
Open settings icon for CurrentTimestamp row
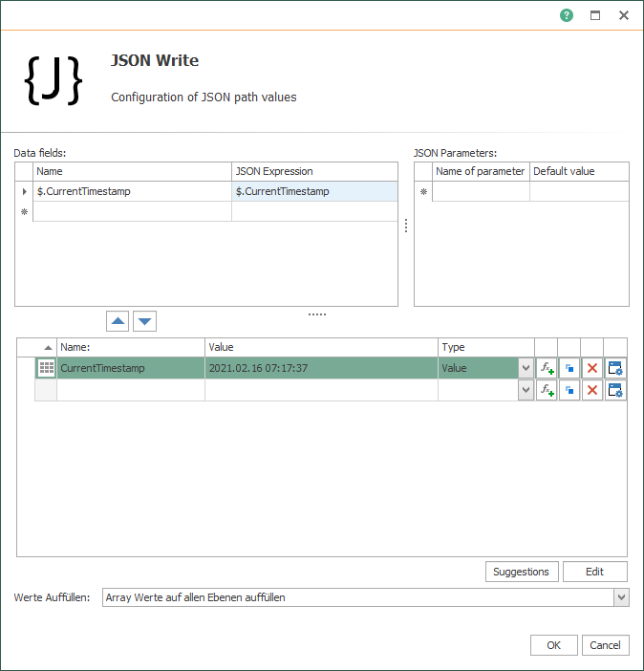(615, 368)
